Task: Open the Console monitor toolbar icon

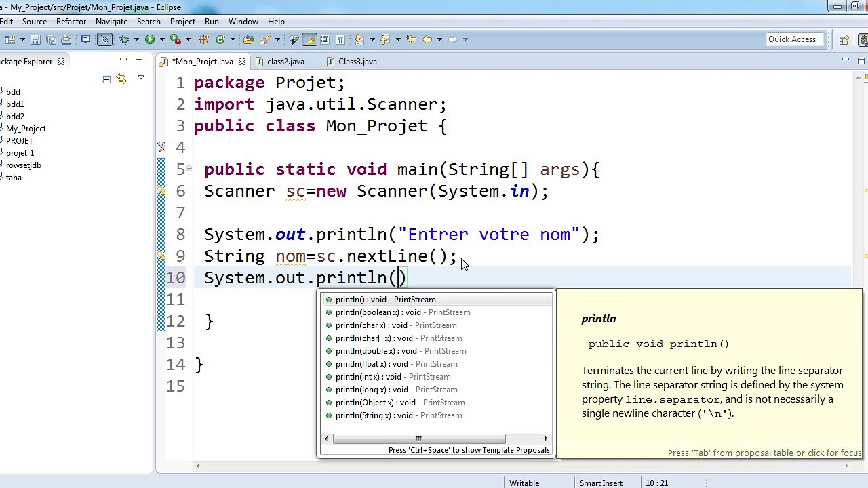Action: tap(85, 39)
